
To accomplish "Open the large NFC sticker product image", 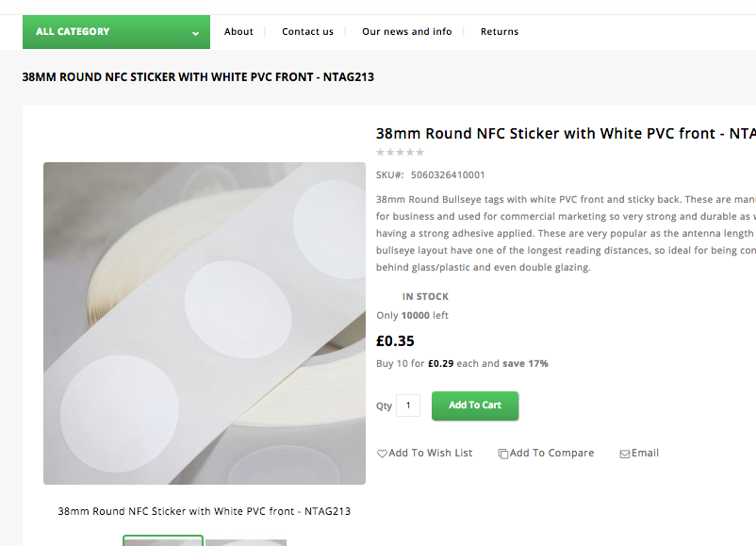I will [205, 323].
